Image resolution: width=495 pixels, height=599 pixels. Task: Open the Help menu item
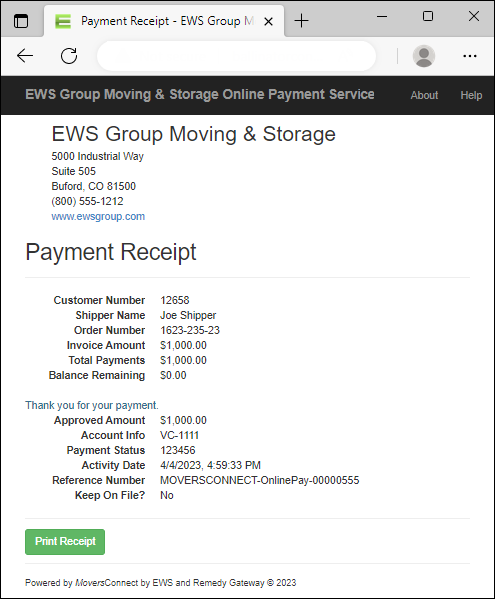(x=471, y=95)
